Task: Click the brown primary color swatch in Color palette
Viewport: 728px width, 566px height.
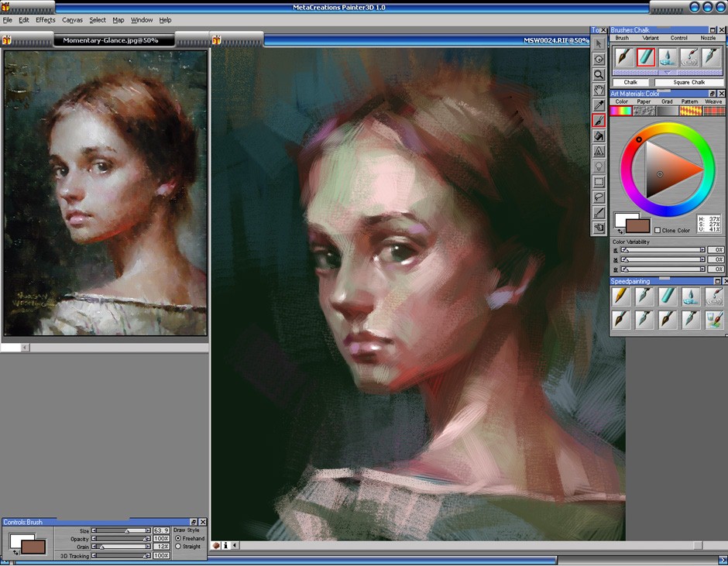Action: pos(638,226)
